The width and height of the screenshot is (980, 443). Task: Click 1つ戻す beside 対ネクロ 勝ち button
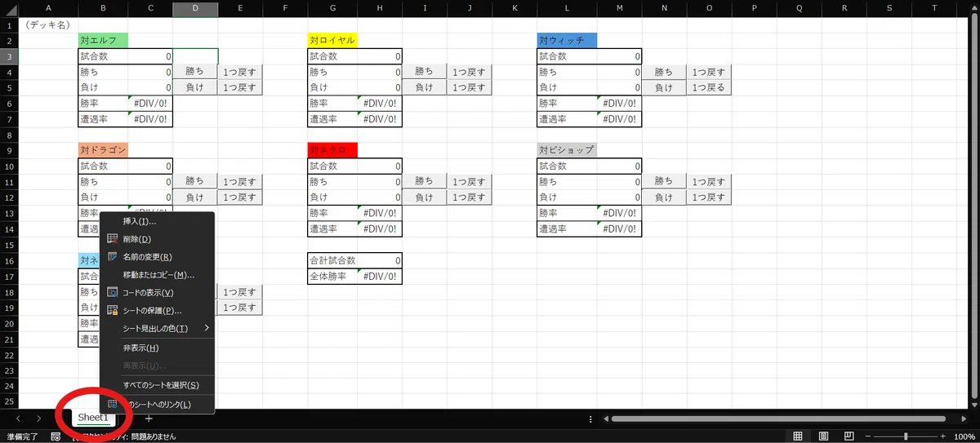coord(469,181)
